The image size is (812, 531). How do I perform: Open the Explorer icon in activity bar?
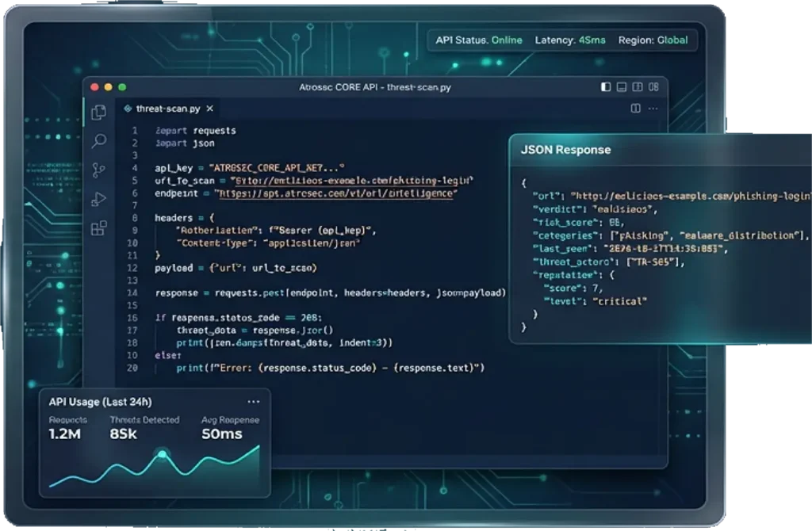(99, 113)
